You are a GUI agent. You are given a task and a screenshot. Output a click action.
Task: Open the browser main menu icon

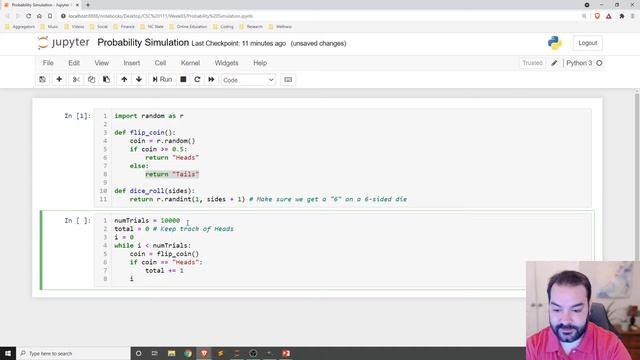(x=633, y=16)
